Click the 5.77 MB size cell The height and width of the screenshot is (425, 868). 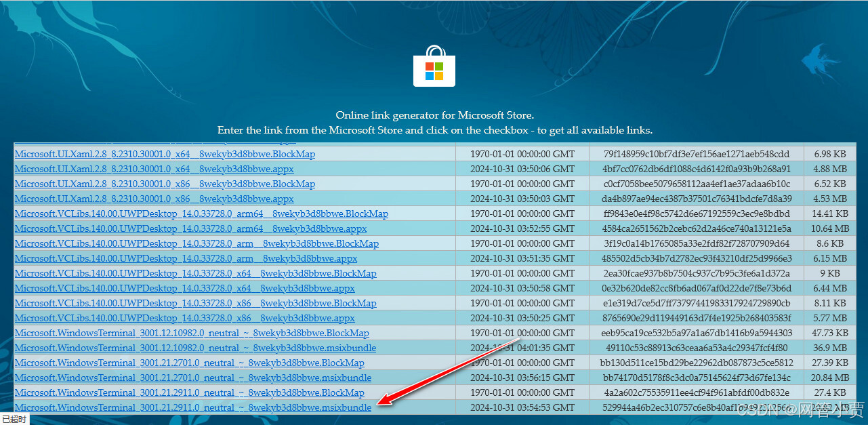tap(830, 318)
